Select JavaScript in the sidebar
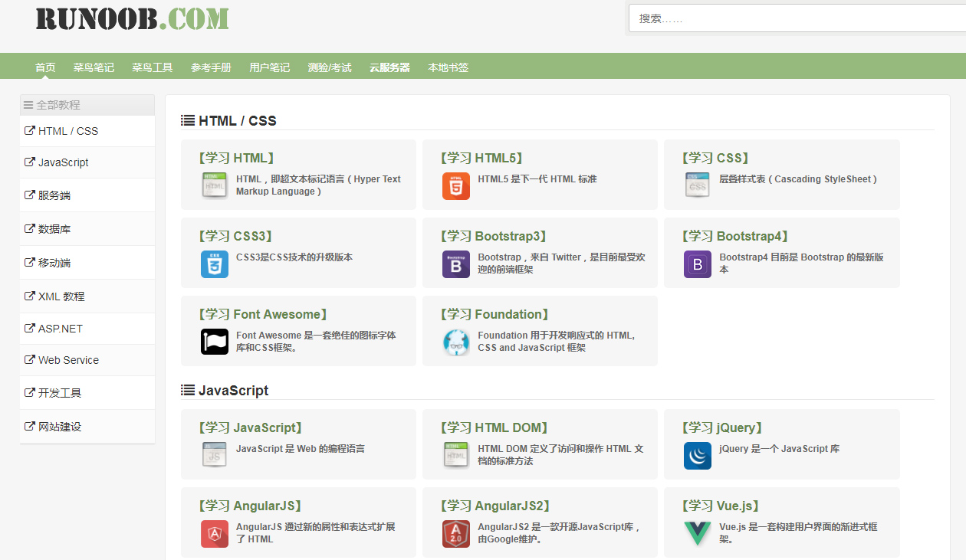966x560 pixels. coord(63,162)
